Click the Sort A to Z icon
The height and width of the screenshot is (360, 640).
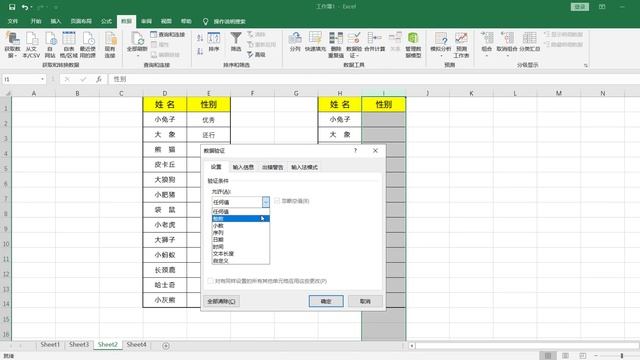(200, 38)
